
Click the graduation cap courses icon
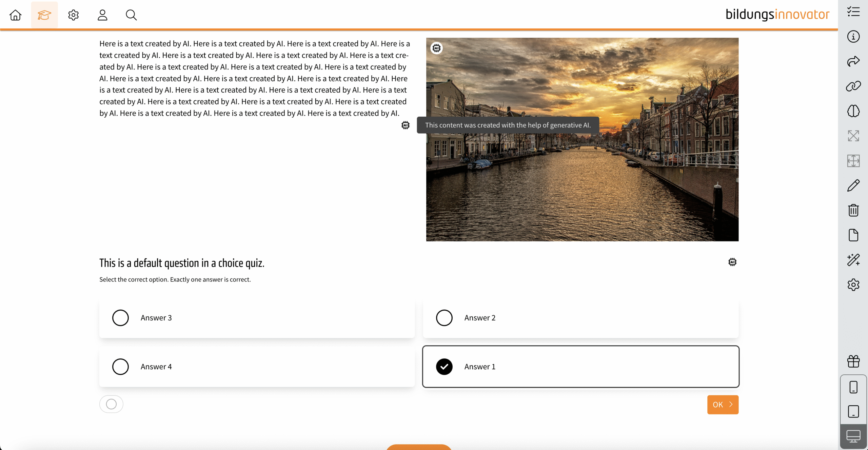point(44,15)
